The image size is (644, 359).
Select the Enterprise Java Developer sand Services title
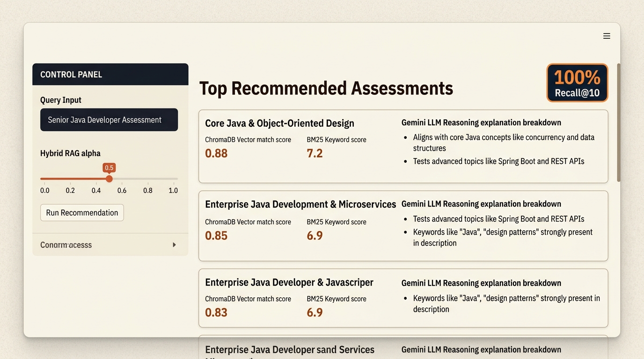click(x=290, y=350)
